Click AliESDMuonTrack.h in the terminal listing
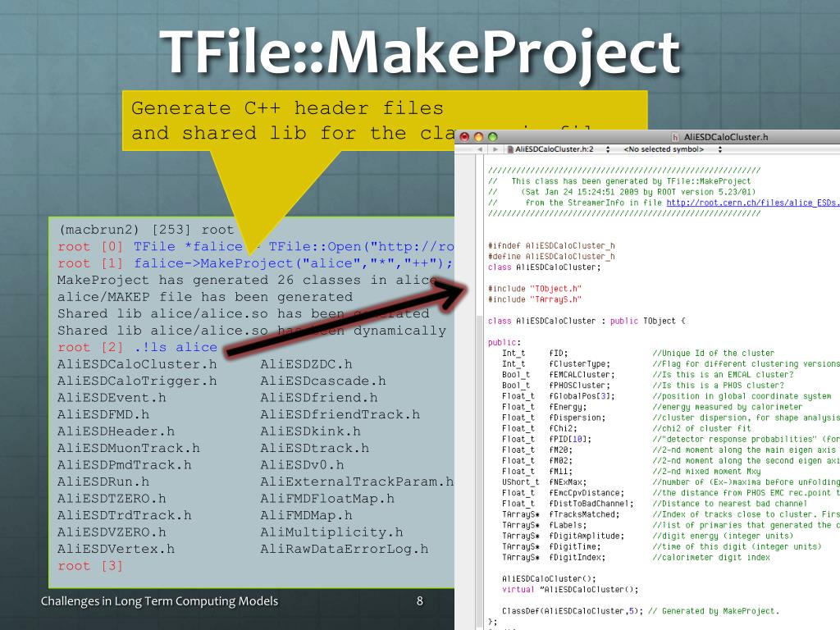 pos(129,449)
